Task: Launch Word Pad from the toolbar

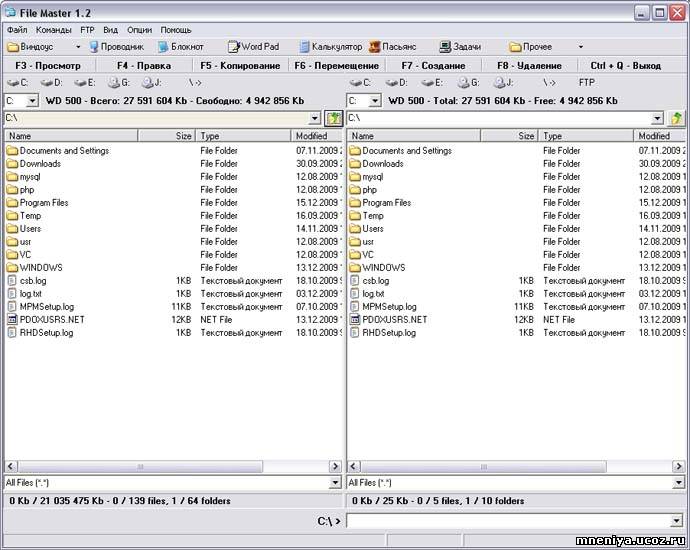Action: pyautogui.click(x=254, y=47)
